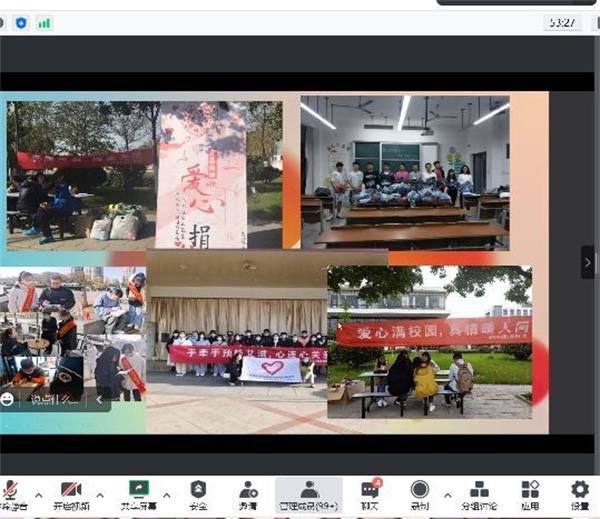
Task: Click the blue shield security icon
Action: point(21,22)
